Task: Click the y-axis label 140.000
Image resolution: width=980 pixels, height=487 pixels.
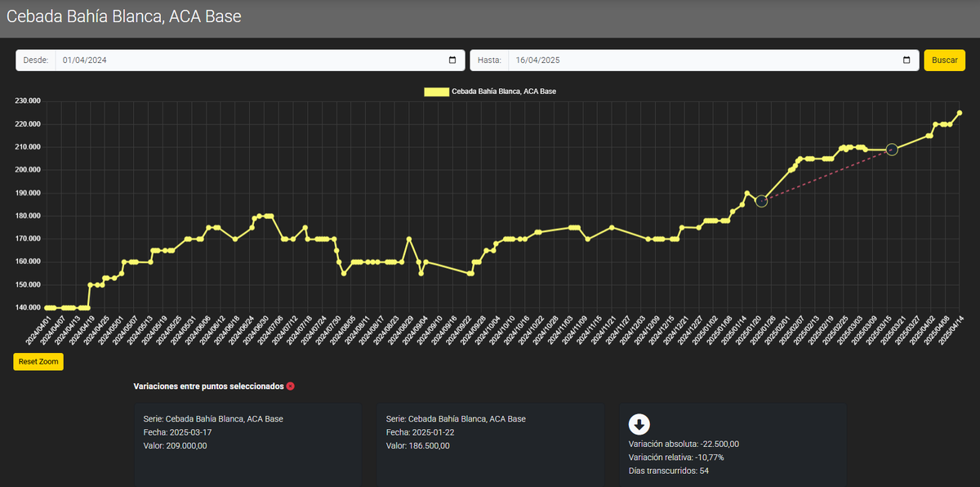Action: coord(28,308)
